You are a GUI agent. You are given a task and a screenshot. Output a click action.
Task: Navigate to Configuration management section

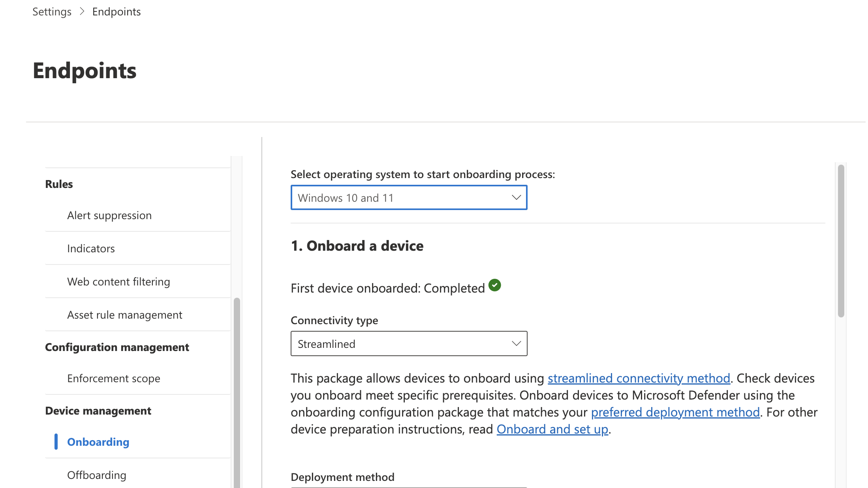click(x=117, y=346)
